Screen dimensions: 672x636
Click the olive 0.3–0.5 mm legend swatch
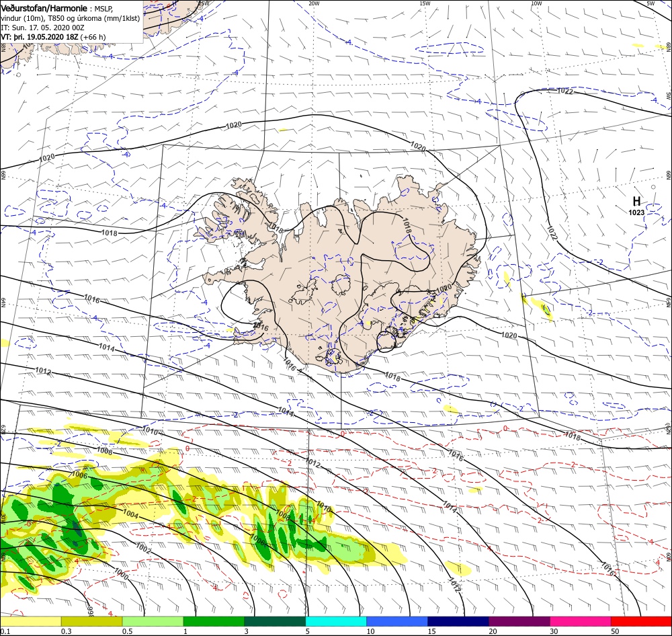coord(91,621)
